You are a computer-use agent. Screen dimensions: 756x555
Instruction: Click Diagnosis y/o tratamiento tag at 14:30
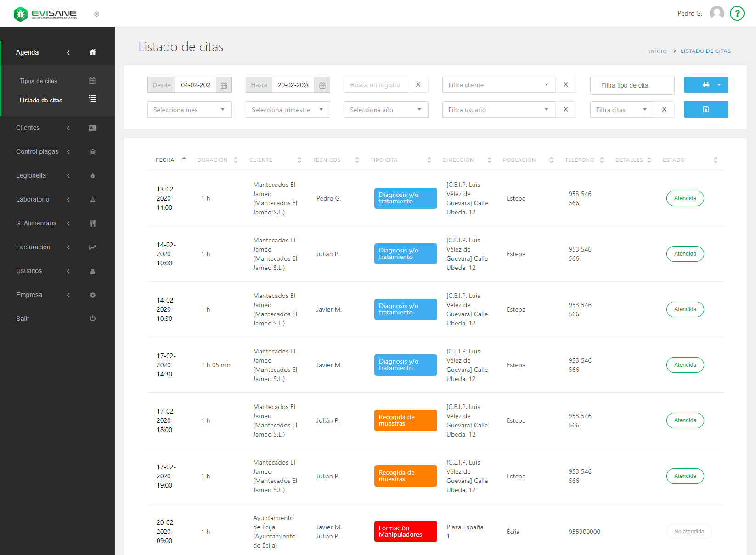click(x=406, y=365)
